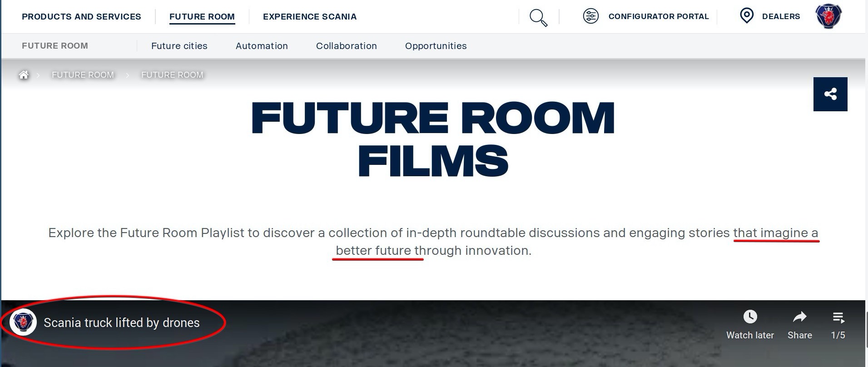Screen dimensions: 868x367
Task: Open video title Scania truck lifted by drones
Action: point(122,322)
